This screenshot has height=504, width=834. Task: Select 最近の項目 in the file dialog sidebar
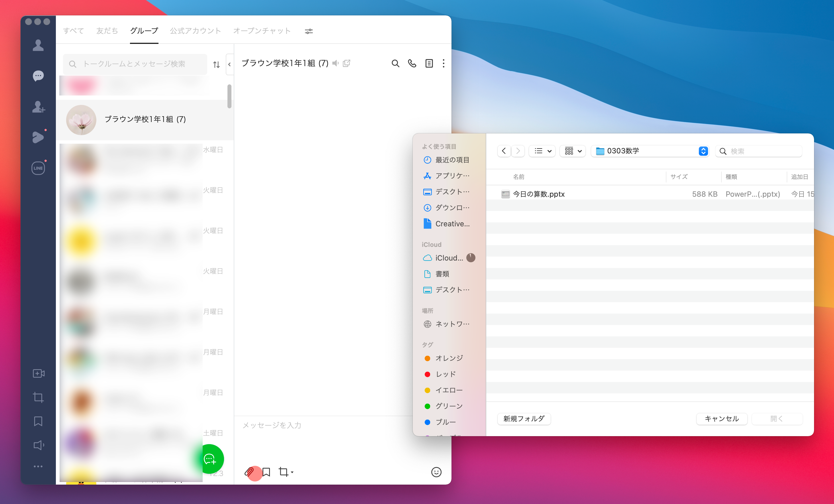447,160
